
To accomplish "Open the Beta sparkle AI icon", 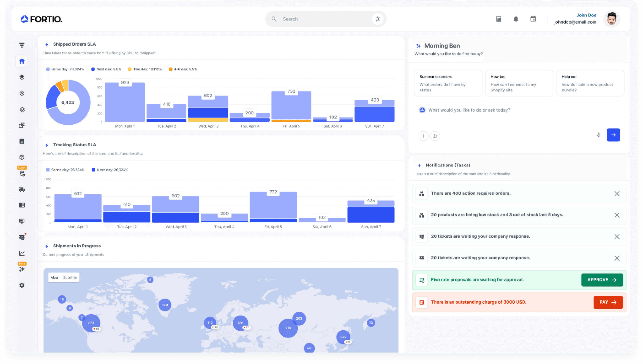I will [x=22, y=269].
